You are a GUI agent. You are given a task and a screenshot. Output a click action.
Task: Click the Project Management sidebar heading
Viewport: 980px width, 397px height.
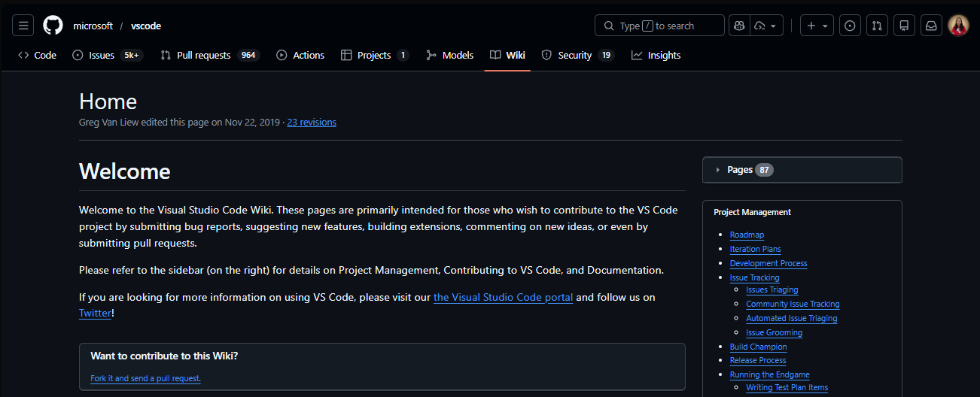click(752, 212)
